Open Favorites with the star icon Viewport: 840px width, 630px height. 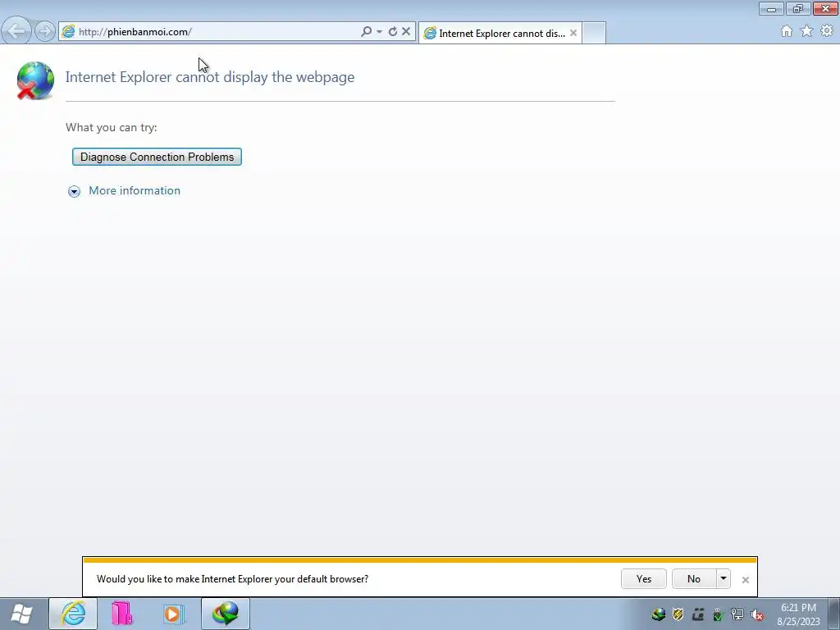[x=806, y=31]
